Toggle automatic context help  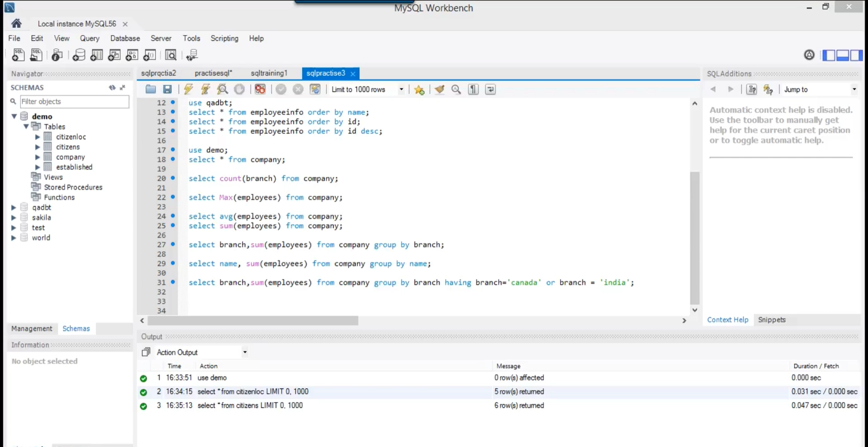point(768,89)
